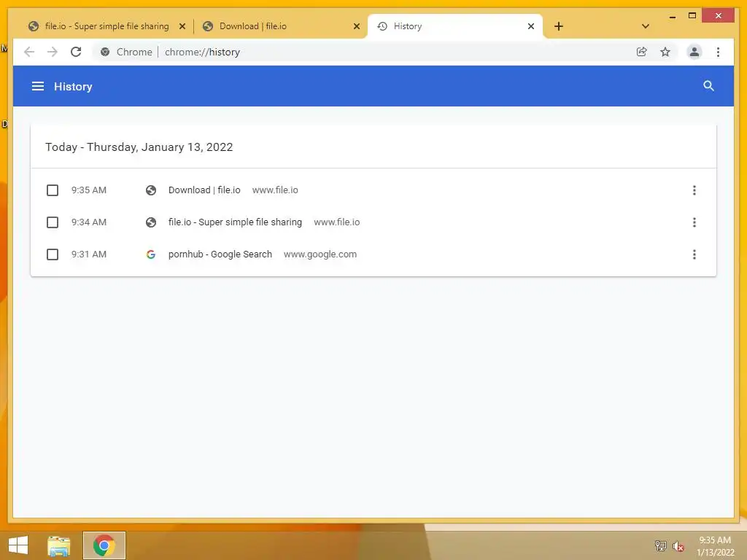Open Chrome's three-dot menu
This screenshot has height=560, width=747.
click(x=718, y=52)
